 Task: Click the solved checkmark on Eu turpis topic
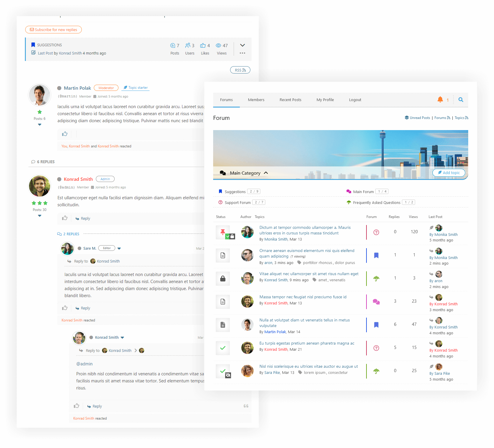pyautogui.click(x=223, y=348)
